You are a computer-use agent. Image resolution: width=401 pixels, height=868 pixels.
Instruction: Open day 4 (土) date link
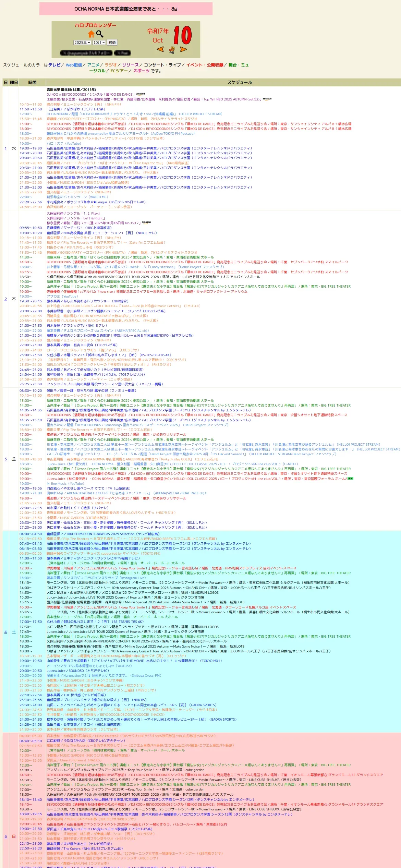pyautogui.click(x=5, y=632)
